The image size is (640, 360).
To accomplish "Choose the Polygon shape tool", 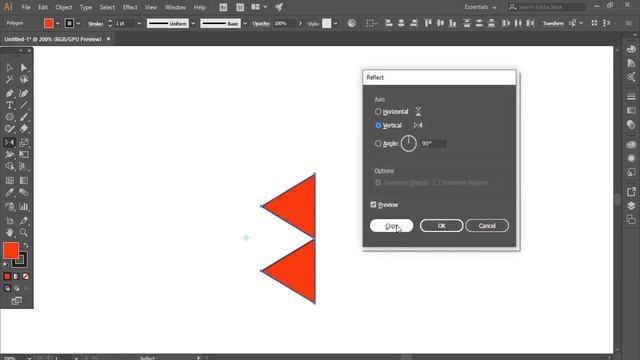I will (x=9, y=117).
